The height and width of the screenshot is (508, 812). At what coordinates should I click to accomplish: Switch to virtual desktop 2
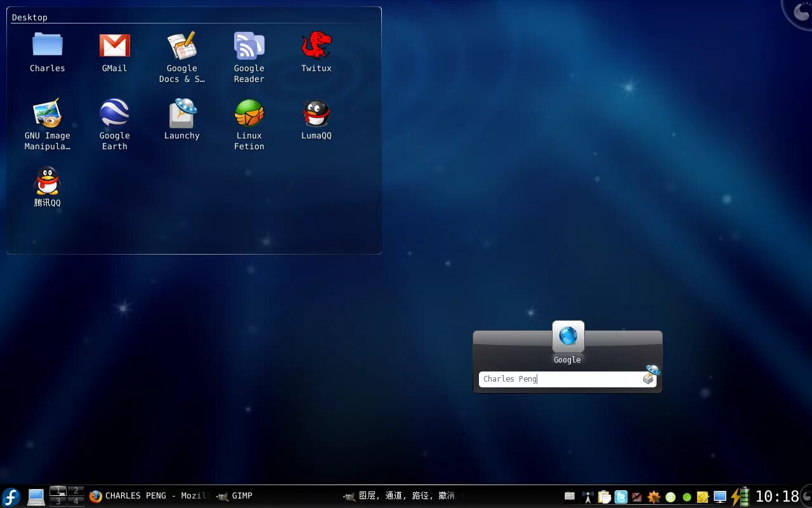(x=75, y=491)
